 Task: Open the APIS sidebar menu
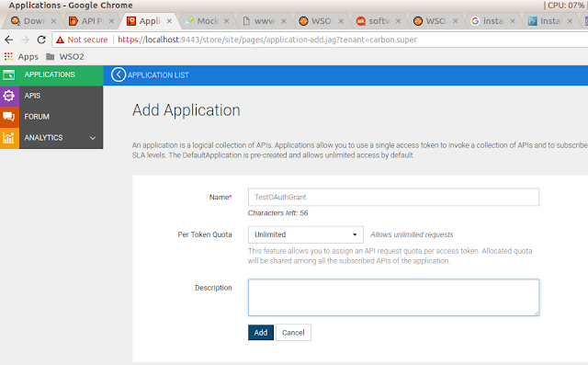pyautogui.click(x=51, y=96)
